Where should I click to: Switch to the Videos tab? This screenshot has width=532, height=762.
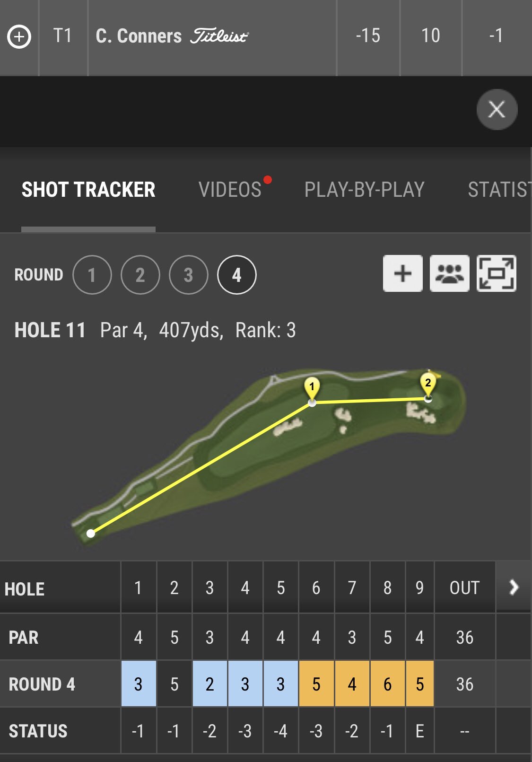point(230,190)
